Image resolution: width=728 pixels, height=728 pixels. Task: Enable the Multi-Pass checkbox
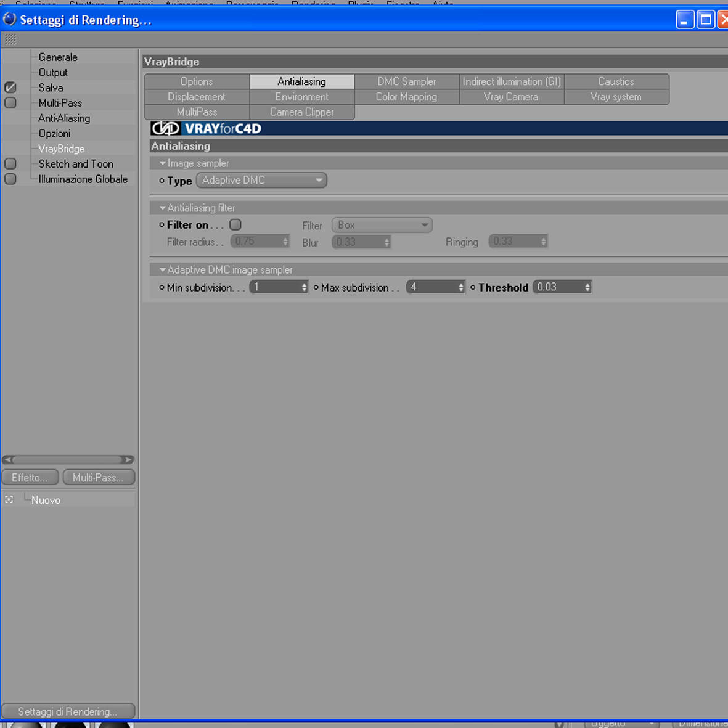coord(10,102)
